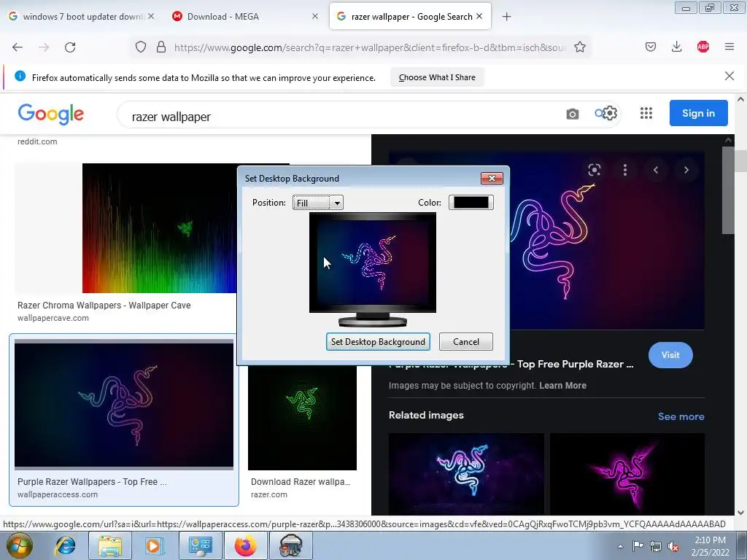Dismiss the Firefox data notification bar
This screenshot has height=560, width=747.
(x=729, y=76)
